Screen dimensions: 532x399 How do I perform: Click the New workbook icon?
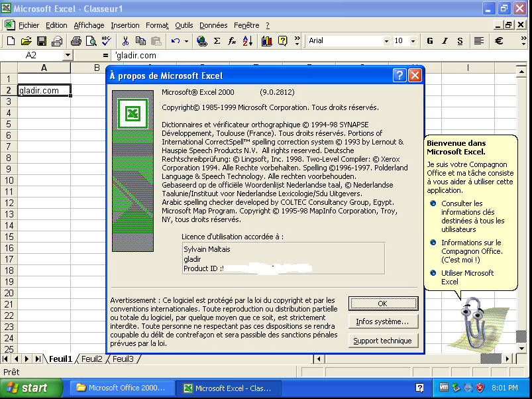click(11, 41)
